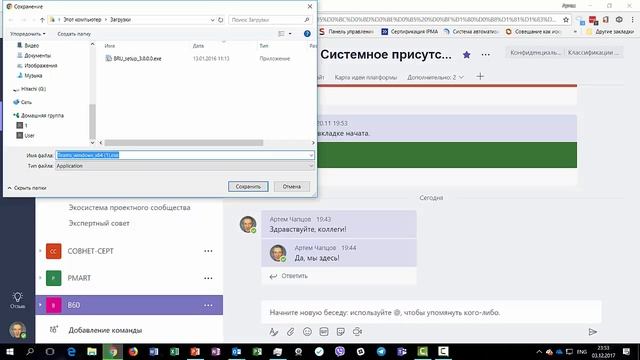Select СОВНЕТ-СЕРТ team

click(129, 251)
